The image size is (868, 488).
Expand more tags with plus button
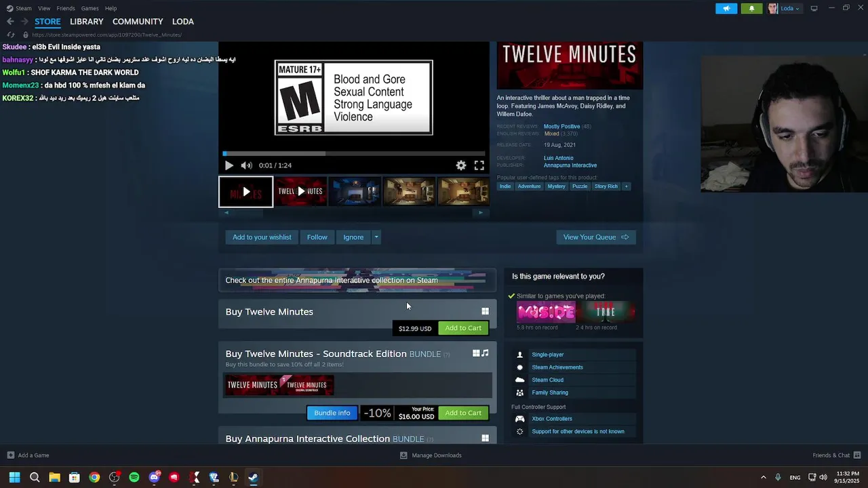(626, 186)
